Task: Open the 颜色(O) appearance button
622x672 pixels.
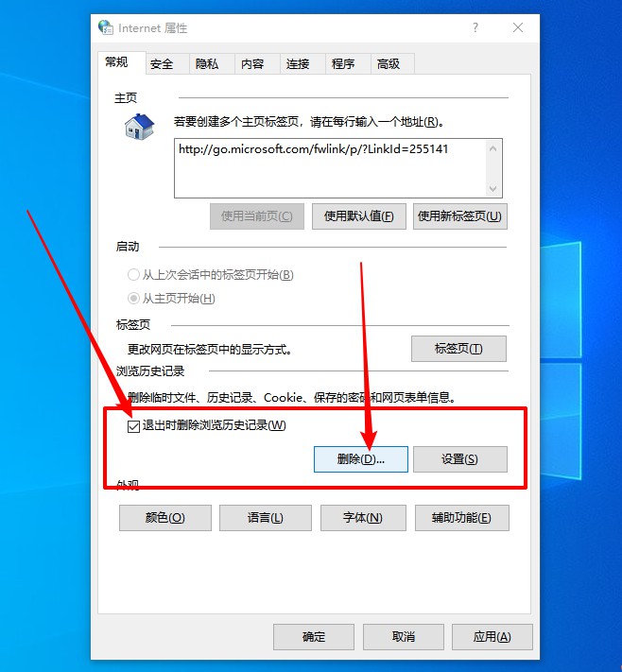Action: pyautogui.click(x=165, y=518)
